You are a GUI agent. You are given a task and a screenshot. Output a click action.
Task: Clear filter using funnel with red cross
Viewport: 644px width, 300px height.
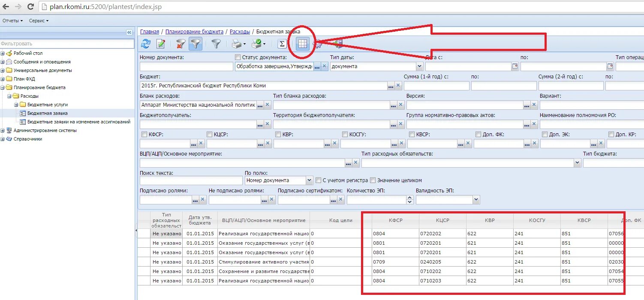(x=181, y=43)
